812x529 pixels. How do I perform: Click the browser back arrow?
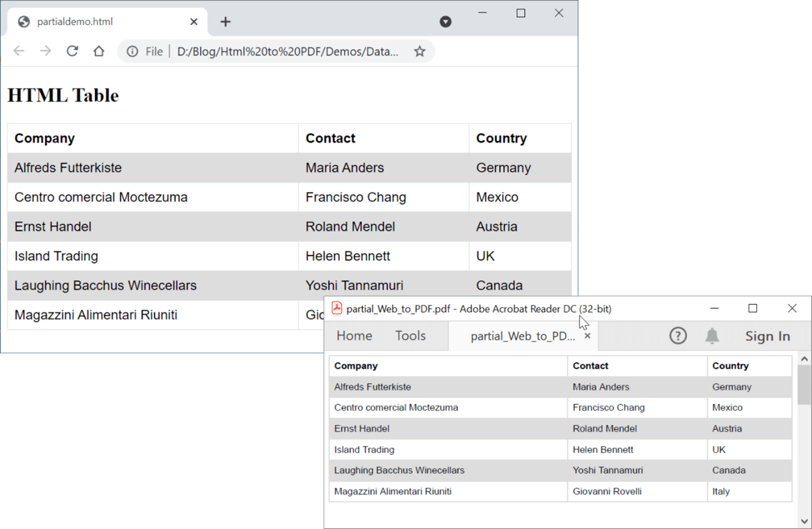[x=19, y=51]
